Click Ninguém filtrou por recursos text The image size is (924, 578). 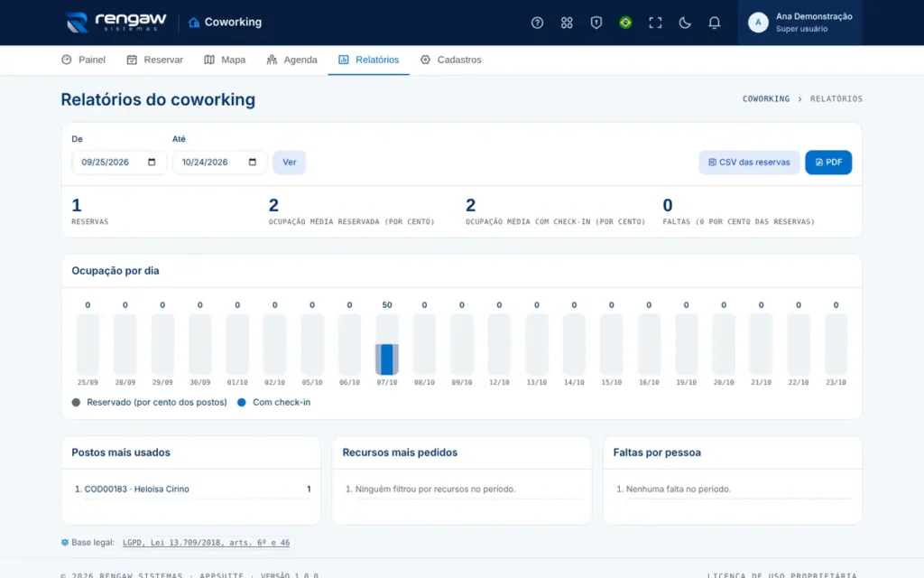click(436, 489)
